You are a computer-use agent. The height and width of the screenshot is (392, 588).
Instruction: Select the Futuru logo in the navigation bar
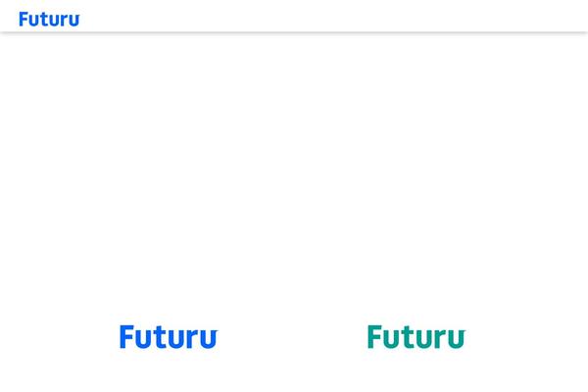49,20
